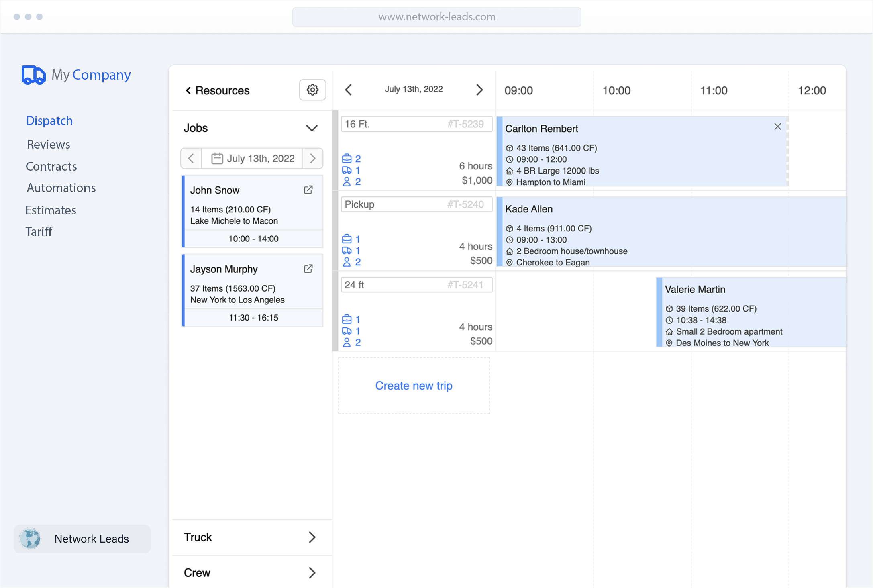Click the truck icon on trip #T-5239
This screenshot has width=873, height=588.
[x=347, y=170]
